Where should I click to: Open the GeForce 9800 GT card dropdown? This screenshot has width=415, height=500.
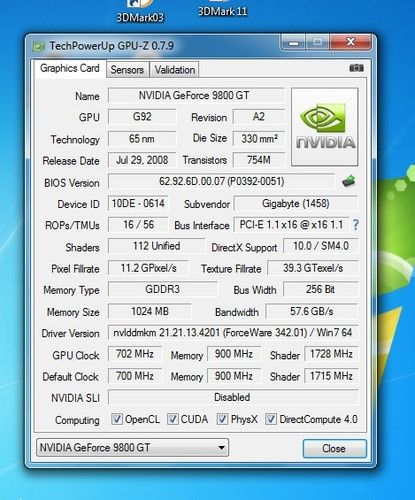click(x=132, y=447)
